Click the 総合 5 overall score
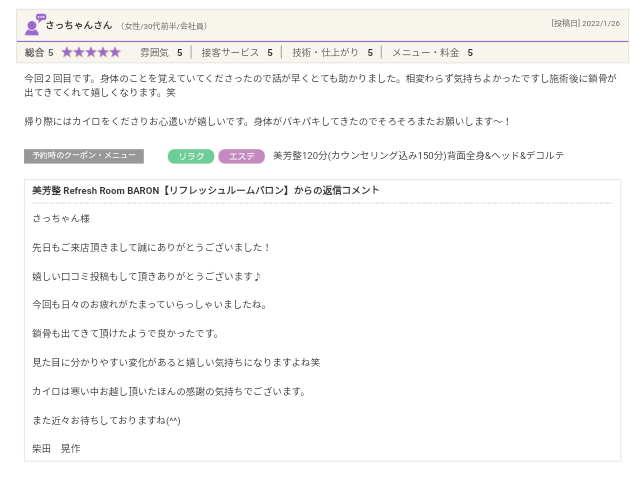The image size is (634, 479). click(38, 52)
